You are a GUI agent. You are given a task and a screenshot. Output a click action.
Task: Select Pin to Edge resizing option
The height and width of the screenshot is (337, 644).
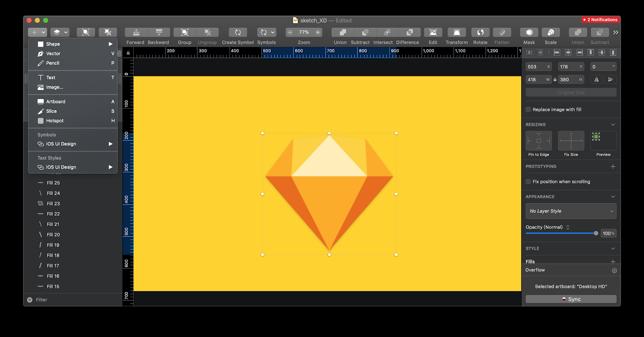(x=539, y=141)
